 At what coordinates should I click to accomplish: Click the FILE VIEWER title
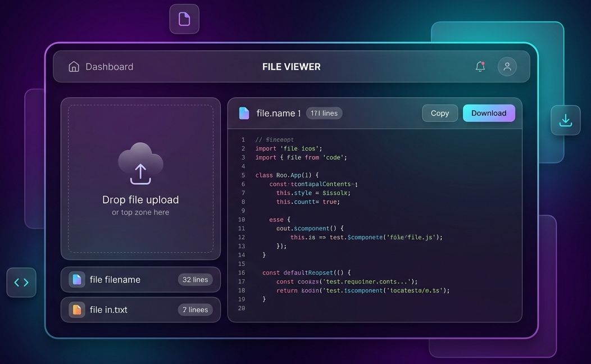292,67
